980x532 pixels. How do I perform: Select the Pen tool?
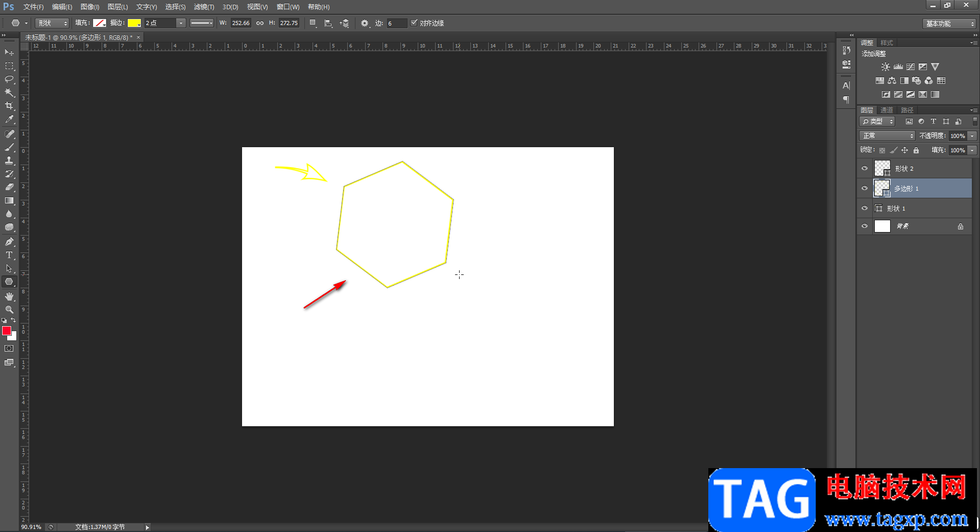(x=9, y=242)
